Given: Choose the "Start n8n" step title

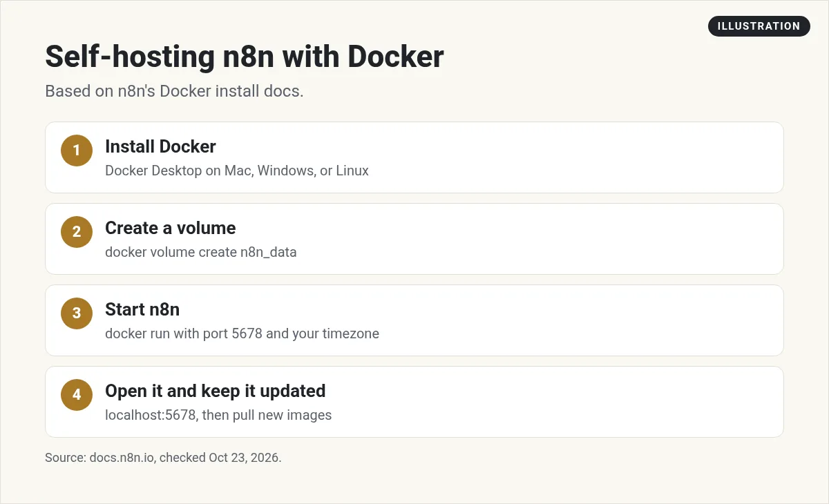Looking at the screenshot, I should coord(142,309).
